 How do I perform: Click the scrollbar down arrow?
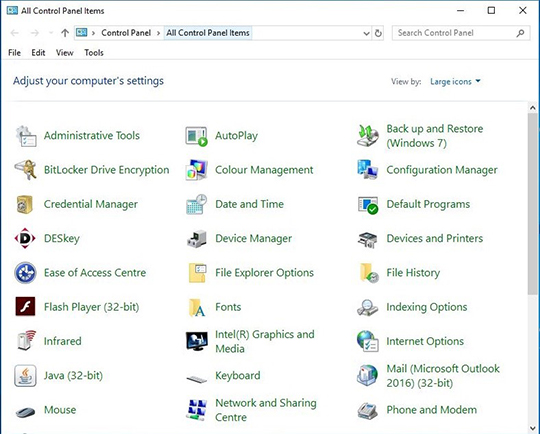(x=533, y=429)
